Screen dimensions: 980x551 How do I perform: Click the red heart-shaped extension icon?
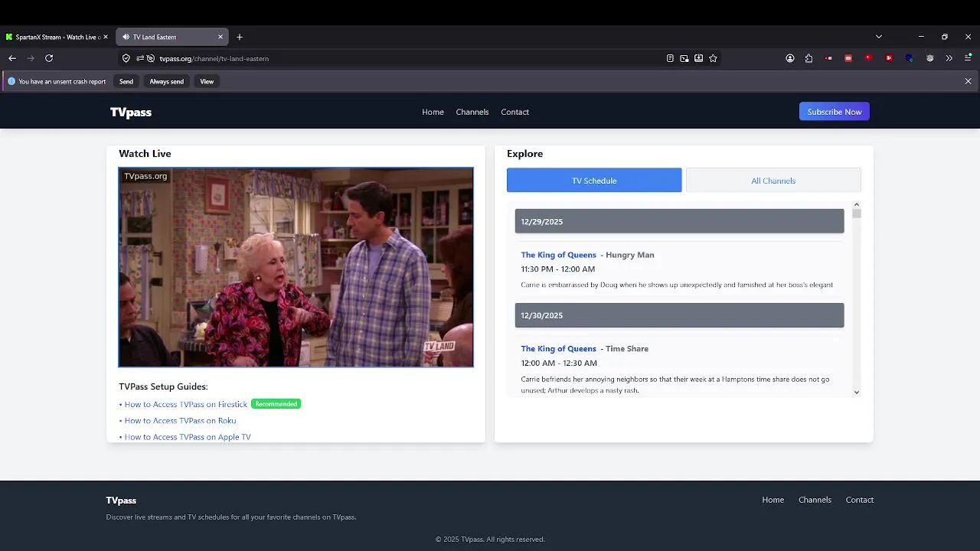click(x=868, y=58)
